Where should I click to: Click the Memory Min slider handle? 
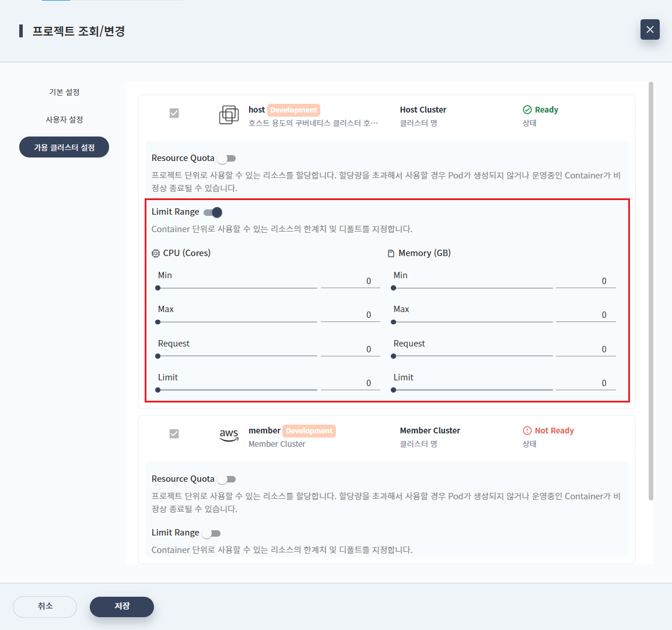coord(393,288)
